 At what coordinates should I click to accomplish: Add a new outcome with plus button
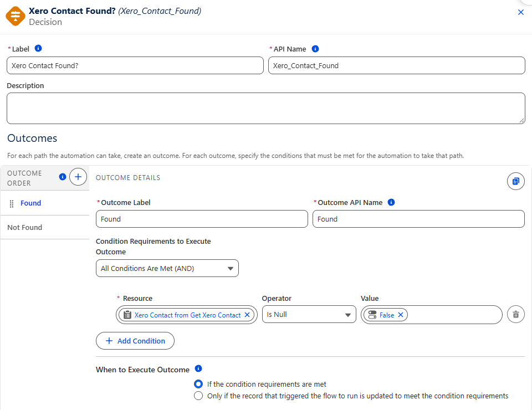[78, 177]
